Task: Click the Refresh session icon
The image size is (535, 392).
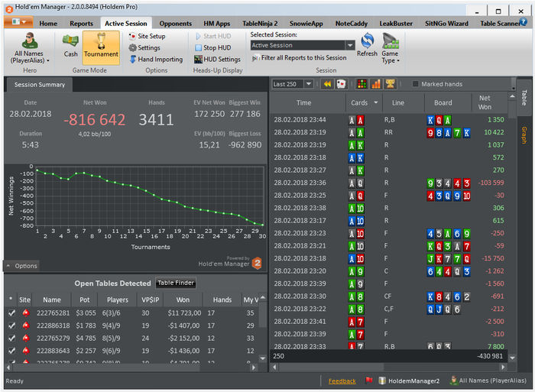Action: (367, 45)
